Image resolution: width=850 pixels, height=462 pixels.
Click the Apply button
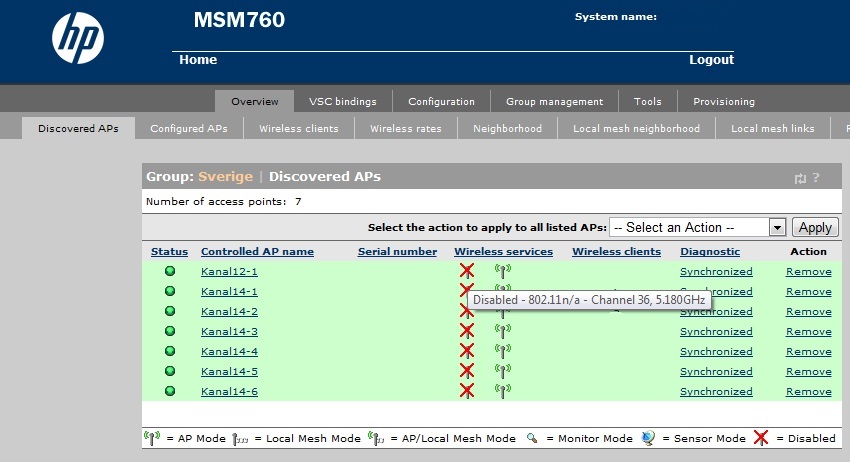815,227
